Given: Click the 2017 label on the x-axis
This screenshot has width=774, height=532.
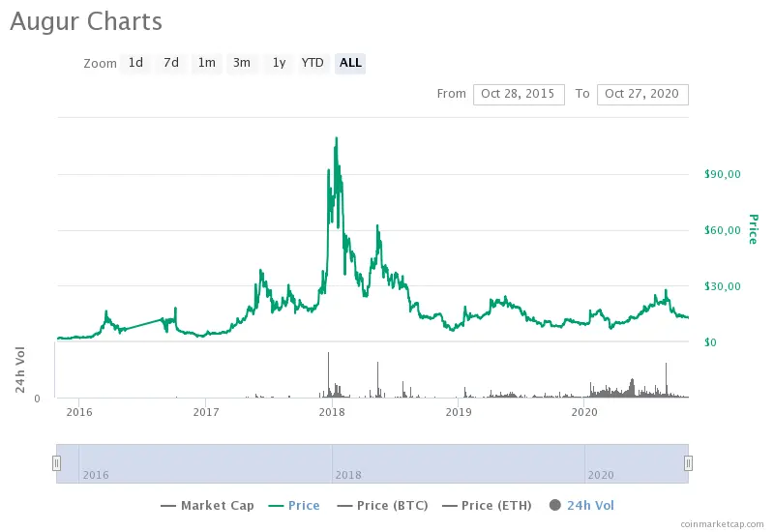Looking at the screenshot, I should (x=206, y=412).
